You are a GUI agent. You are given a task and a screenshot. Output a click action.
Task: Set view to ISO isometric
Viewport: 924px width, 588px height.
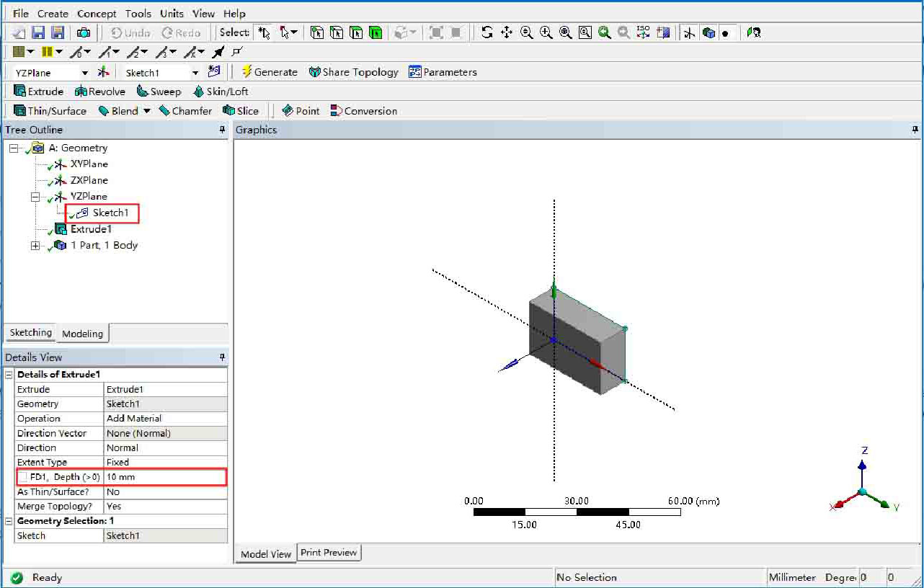point(644,32)
